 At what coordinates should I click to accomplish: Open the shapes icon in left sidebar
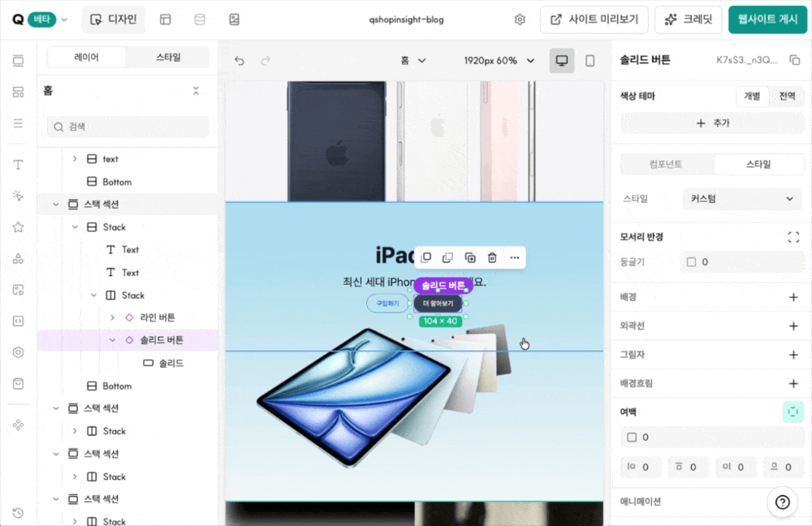(x=18, y=258)
